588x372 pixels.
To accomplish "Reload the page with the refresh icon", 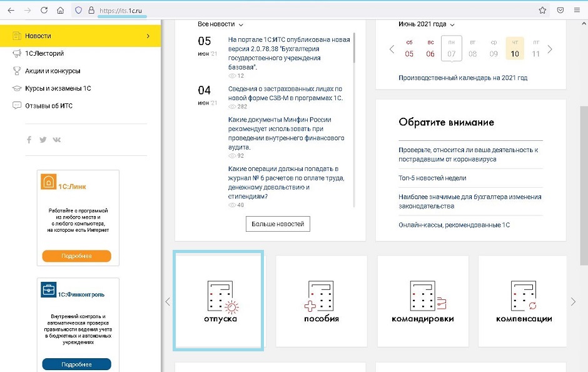I will [x=44, y=10].
